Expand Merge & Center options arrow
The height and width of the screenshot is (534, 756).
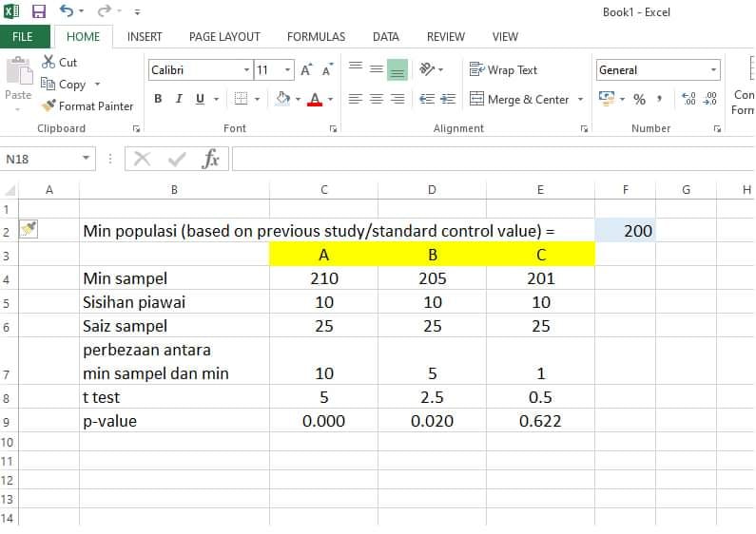[581, 99]
